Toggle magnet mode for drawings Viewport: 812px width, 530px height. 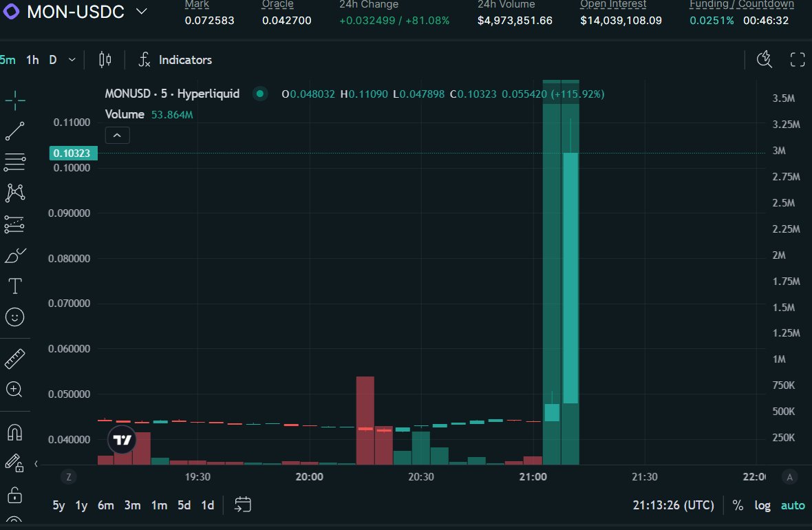(x=14, y=432)
